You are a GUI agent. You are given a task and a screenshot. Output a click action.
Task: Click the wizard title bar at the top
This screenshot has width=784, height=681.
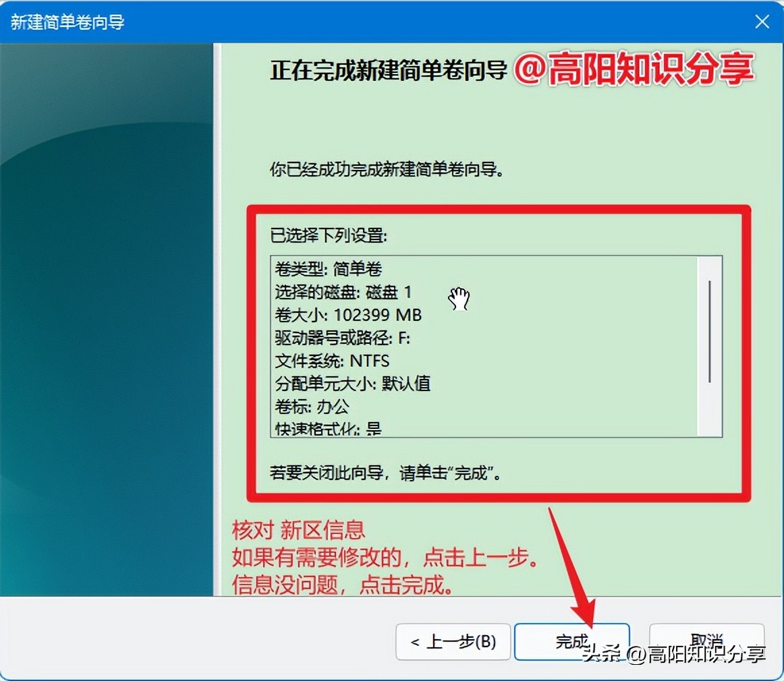click(270, 22)
